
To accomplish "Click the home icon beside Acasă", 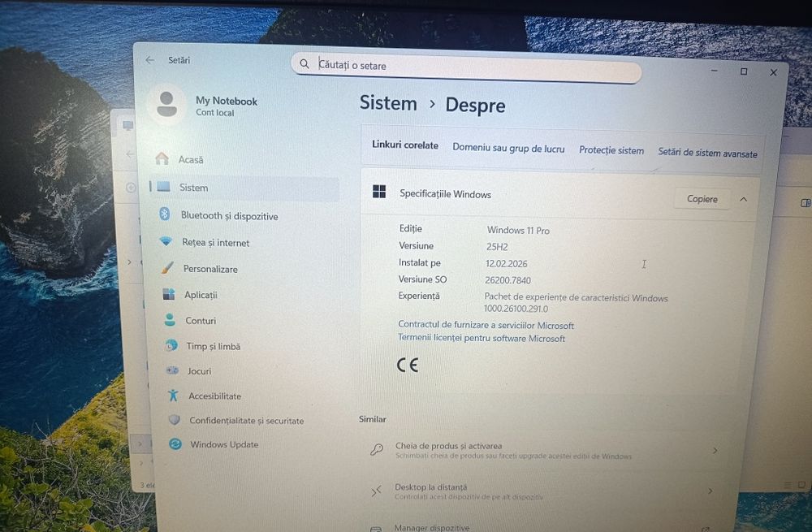I will pyautogui.click(x=162, y=158).
